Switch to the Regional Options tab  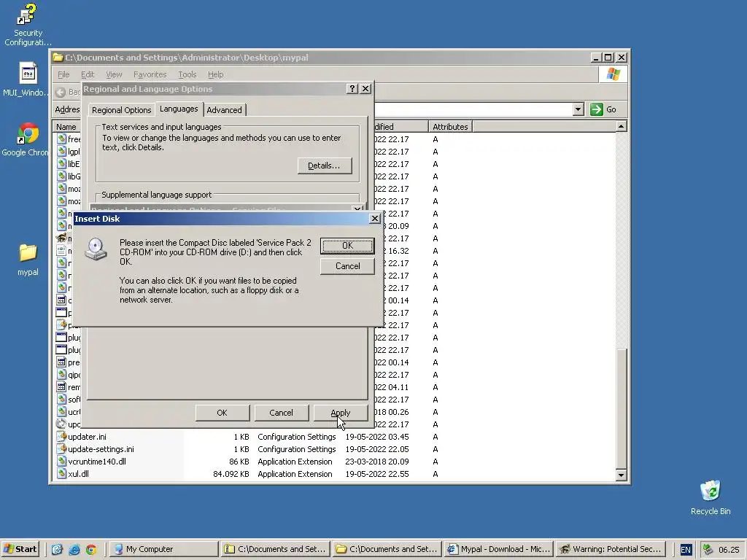(x=121, y=110)
